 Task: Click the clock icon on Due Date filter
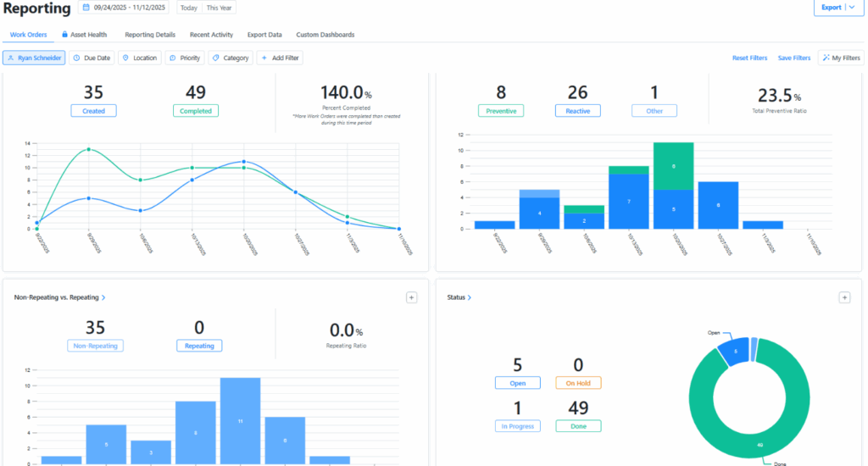click(77, 58)
